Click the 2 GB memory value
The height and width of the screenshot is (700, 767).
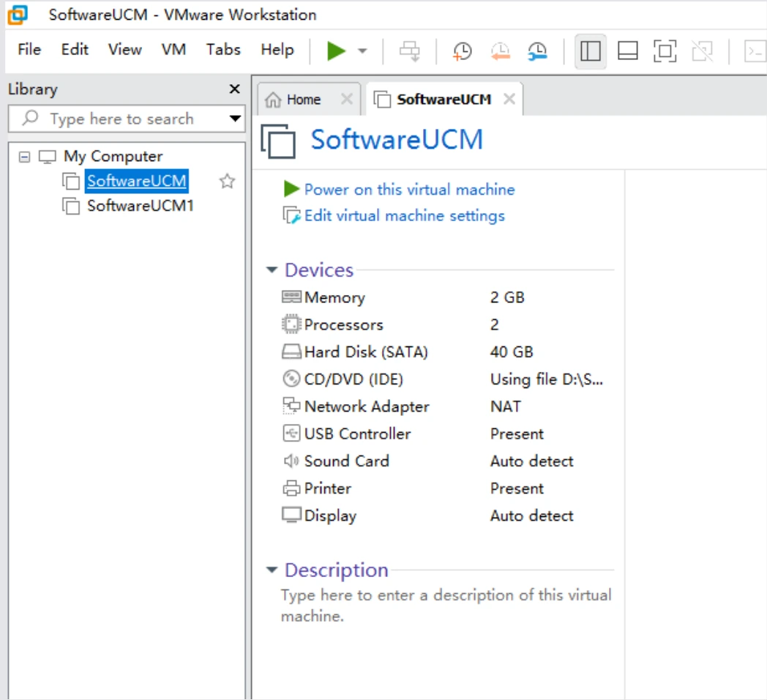[507, 297]
